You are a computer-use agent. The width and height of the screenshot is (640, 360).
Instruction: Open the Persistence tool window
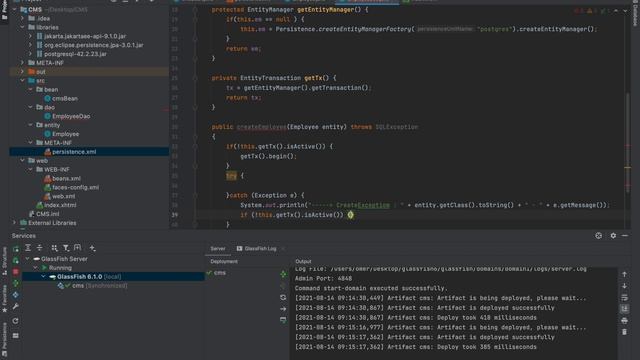point(4,341)
